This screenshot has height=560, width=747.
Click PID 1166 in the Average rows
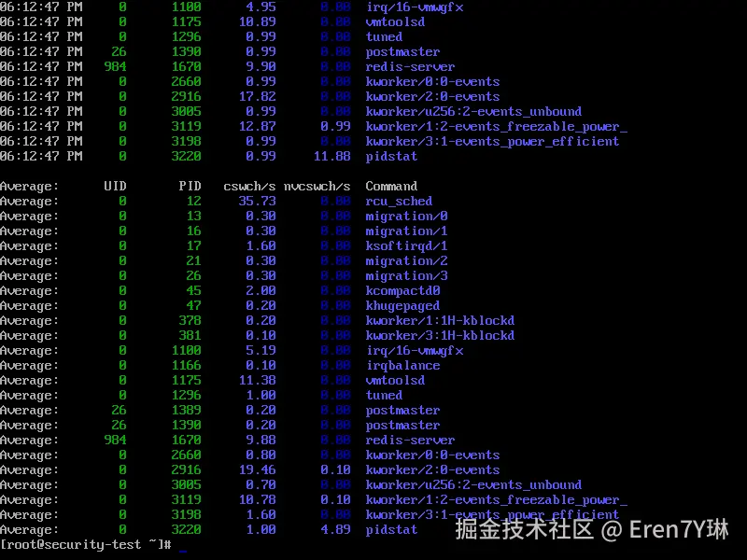(186, 365)
